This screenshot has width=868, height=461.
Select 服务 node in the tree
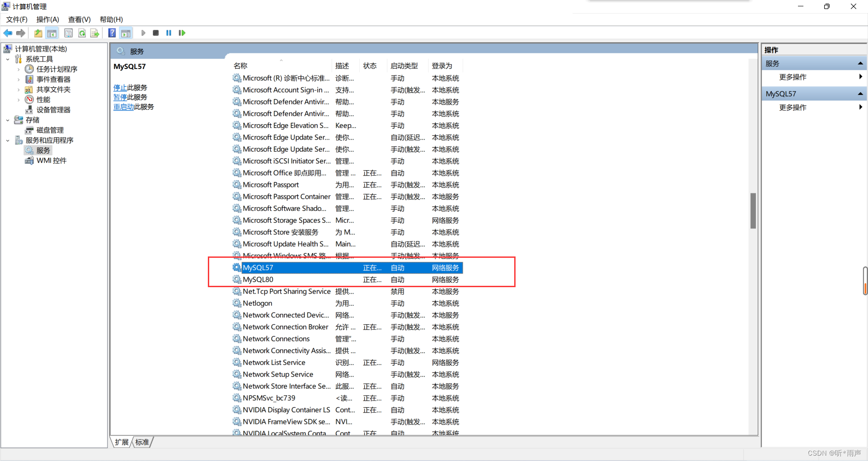(43, 150)
